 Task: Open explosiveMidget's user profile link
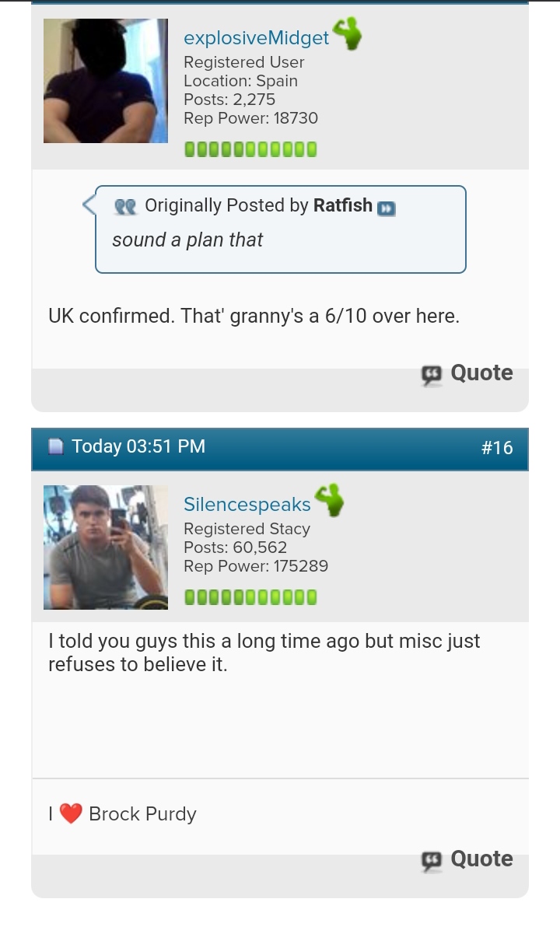[256, 37]
